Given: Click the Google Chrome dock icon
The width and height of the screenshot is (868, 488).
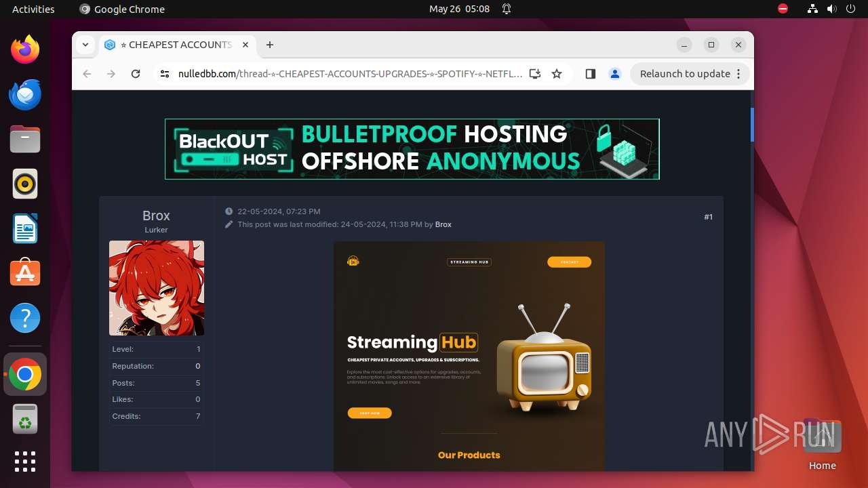Looking at the screenshot, I should (x=25, y=374).
